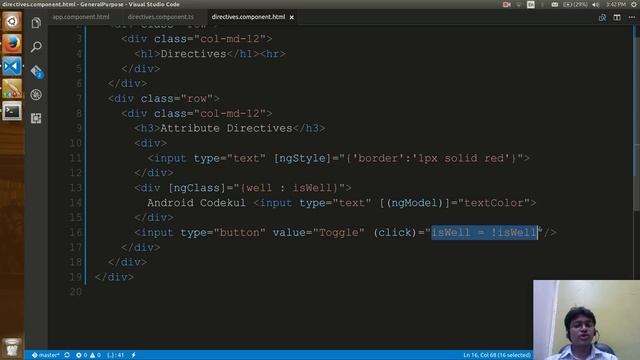This screenshot has height=360, width=640.
Task: Click 'Directives' inside the h1 tag on line 4
Action: coord(193,54)
